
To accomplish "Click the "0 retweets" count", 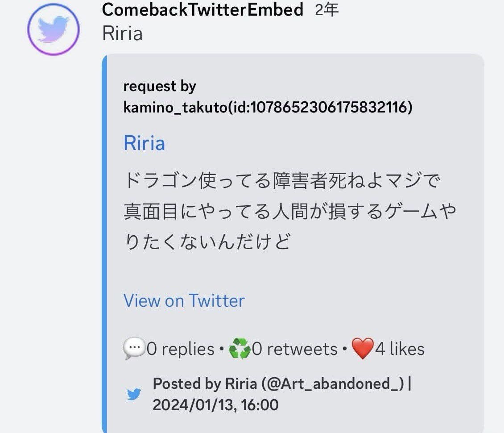I will [295, 349].
